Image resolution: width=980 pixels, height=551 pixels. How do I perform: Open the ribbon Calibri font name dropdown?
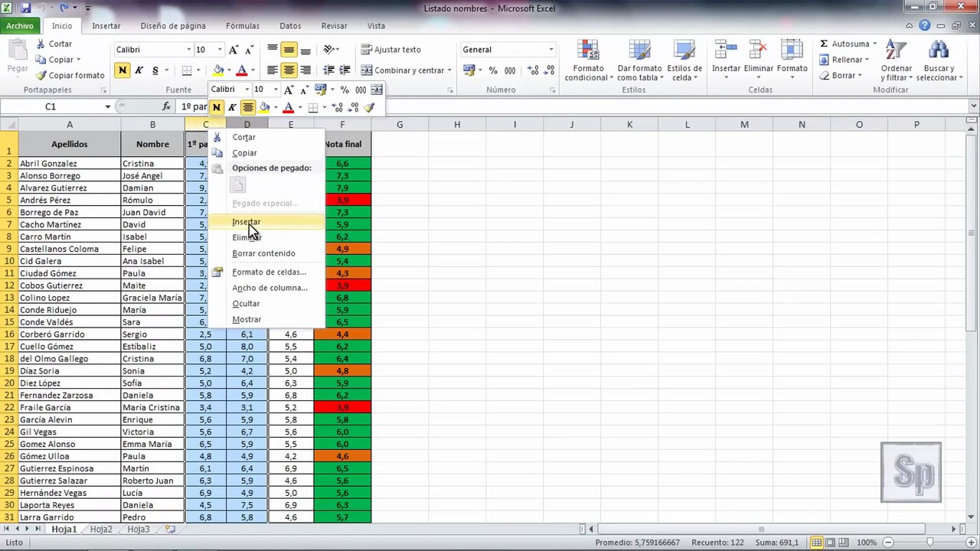point(188,50)
